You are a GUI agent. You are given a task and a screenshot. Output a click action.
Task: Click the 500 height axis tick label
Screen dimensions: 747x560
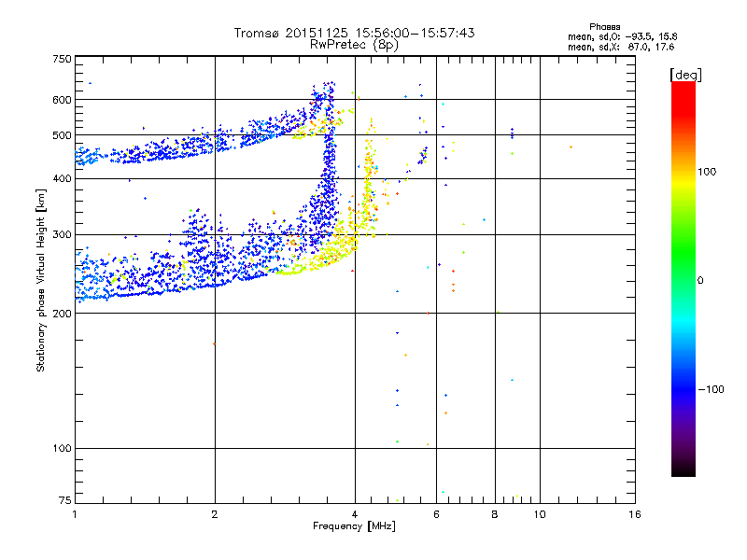pos(62,135)
